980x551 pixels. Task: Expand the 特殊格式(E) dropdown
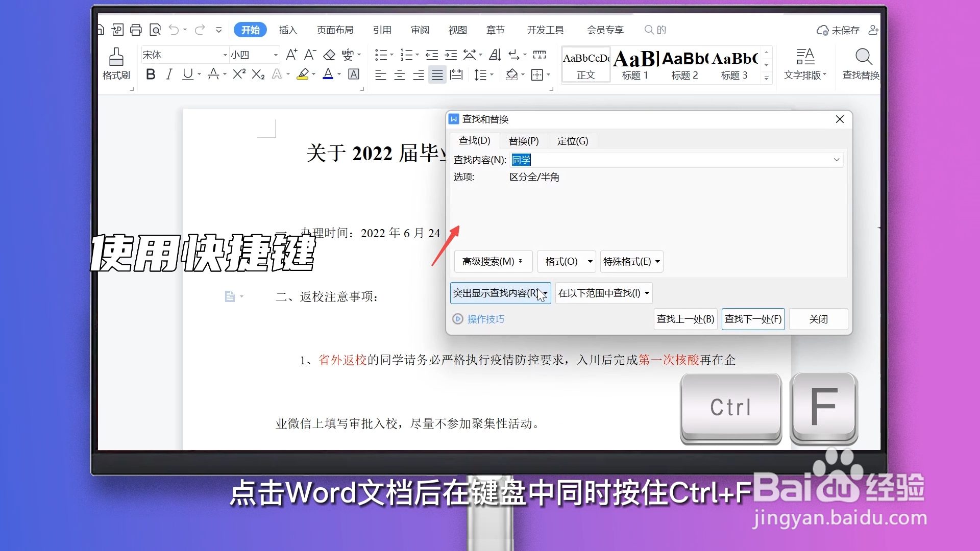[631, 261]
